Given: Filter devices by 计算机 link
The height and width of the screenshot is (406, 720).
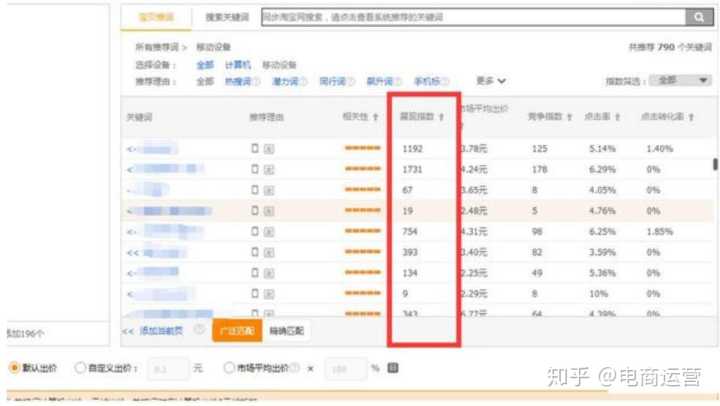Looking at the screenshot, I should (x=237, y=65).
